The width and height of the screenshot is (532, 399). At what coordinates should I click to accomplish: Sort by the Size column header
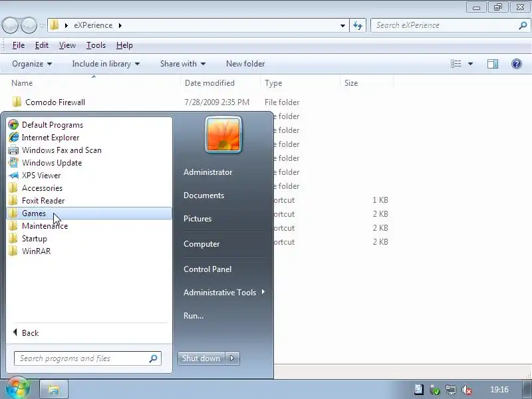pos(351,83)
